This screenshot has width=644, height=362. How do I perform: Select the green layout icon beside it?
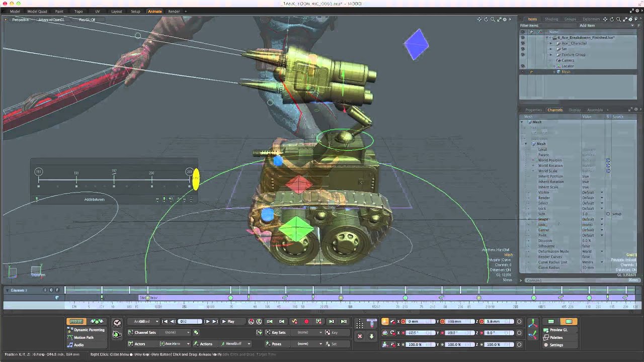[551, 321]
